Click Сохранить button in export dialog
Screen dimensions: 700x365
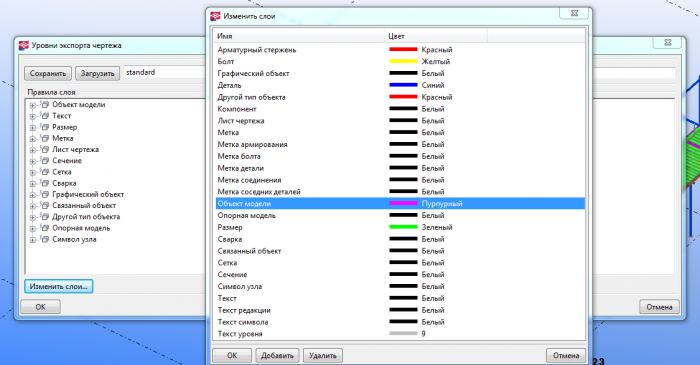(48, 74)
